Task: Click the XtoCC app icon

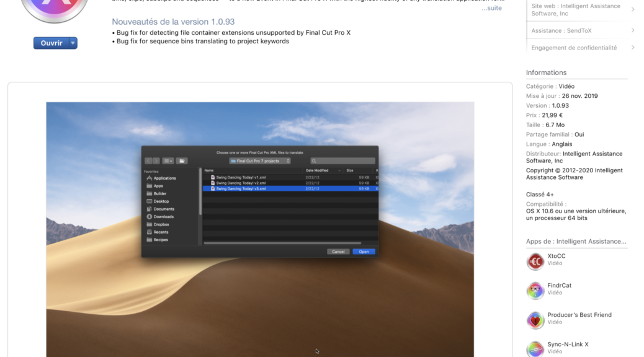Action: pyautogui.click(x=535, y=262)
